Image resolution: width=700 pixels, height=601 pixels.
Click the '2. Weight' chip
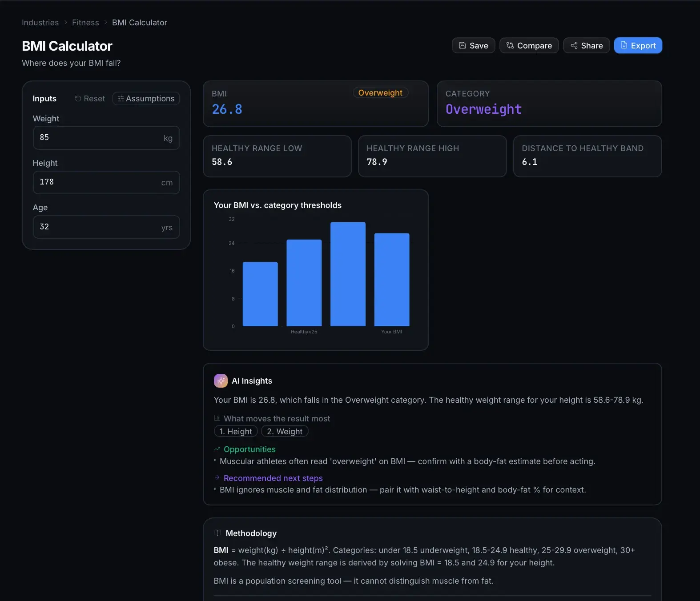tap(285, 431)
